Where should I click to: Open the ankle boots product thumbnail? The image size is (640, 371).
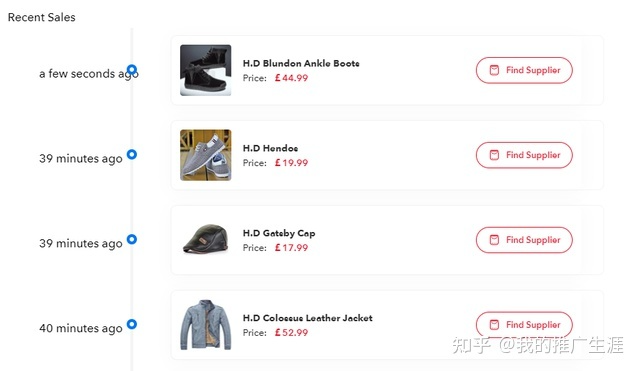(206, 70)
